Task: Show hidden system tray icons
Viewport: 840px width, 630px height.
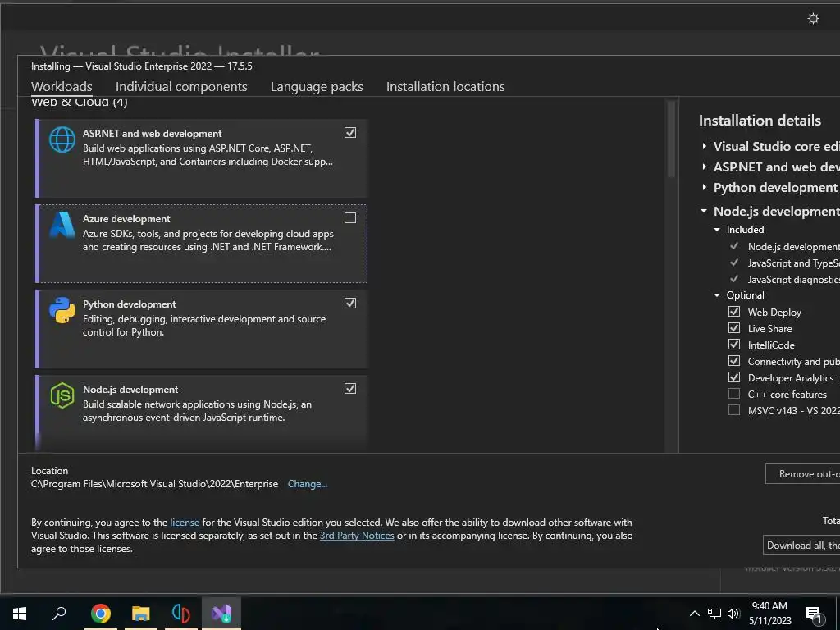Action: pyautogui.click(x=694, y=614)
